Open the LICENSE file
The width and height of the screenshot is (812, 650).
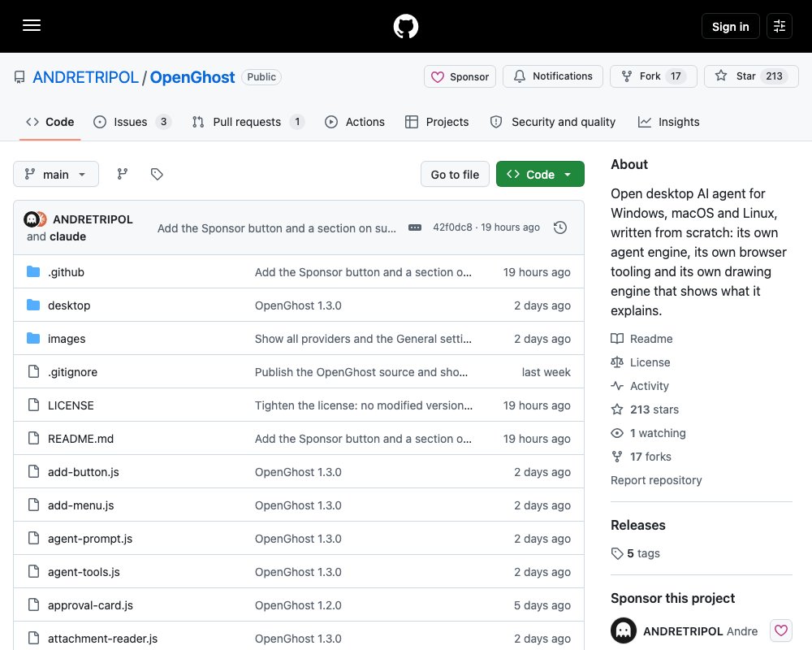[x=71, y=405]
